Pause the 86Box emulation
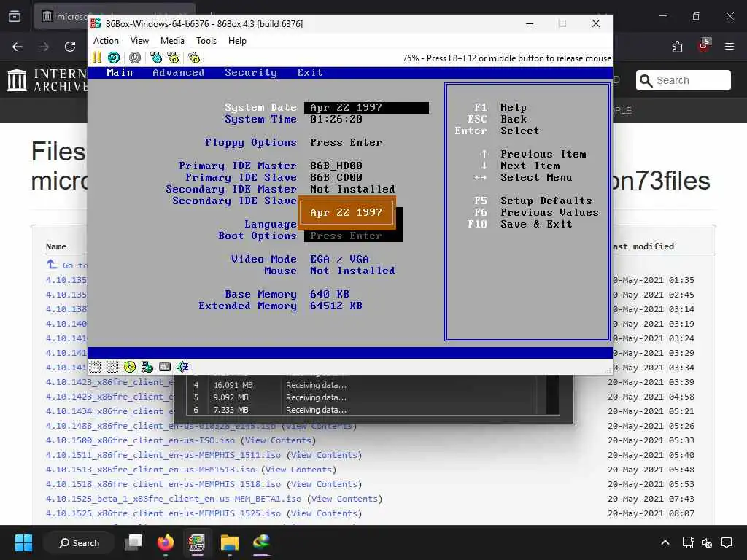747x560 pixels. [x=97, y=58]
